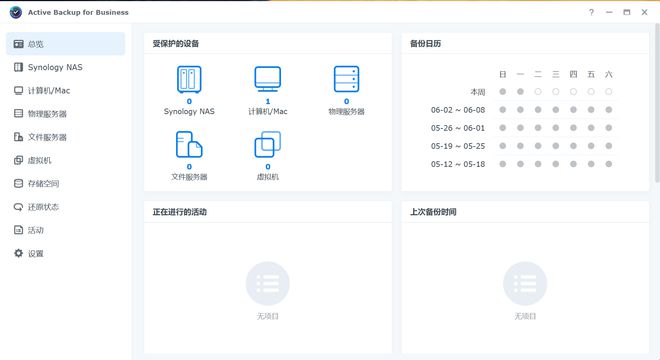Select 虚拟机 in the sidebar
This screenshot has height=360, width=660.
tap(65, 160)
